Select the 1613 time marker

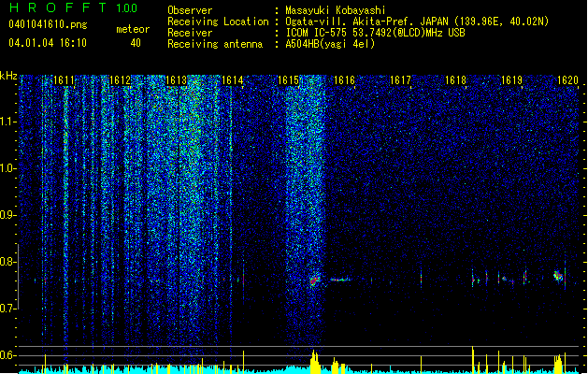pos(177,80)
